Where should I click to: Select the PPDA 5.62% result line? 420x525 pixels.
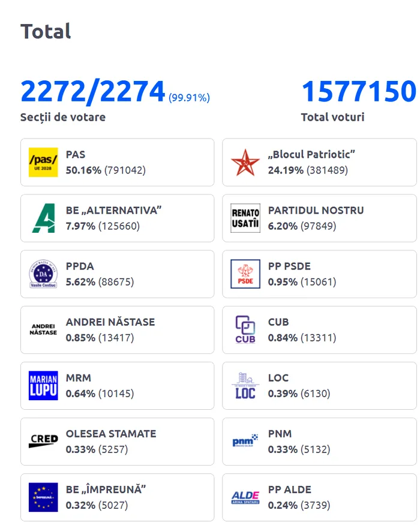pos(100,282)
